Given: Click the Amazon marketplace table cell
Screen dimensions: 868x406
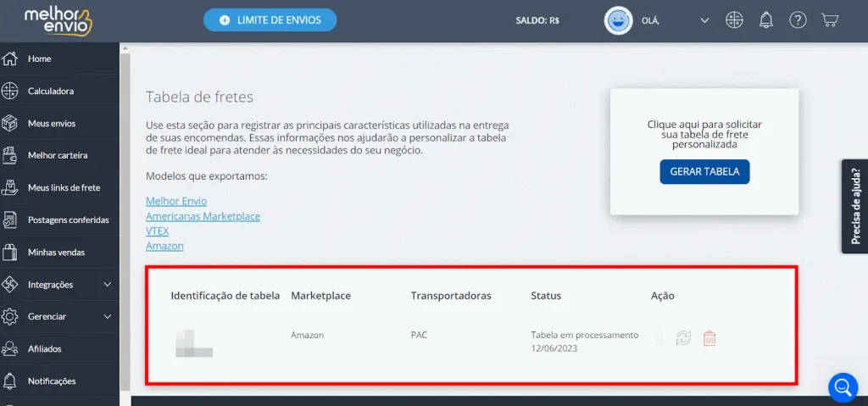Looking at the screenshot, I should (307, 335).
